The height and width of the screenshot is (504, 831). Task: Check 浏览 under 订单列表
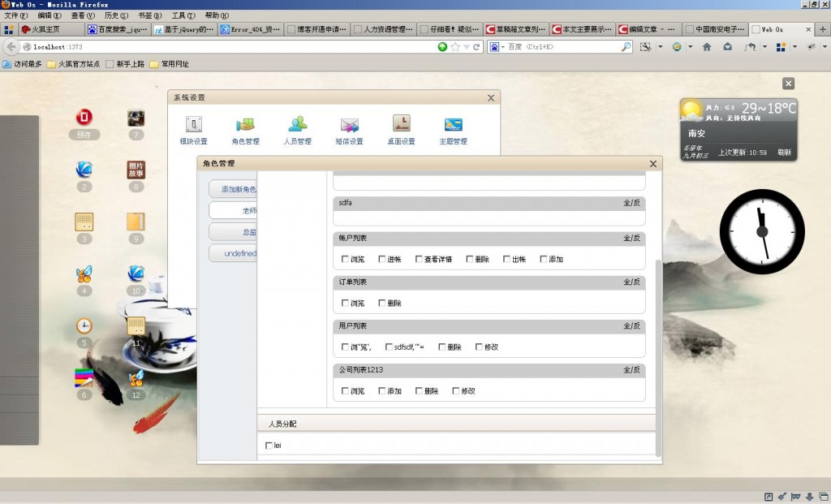click(345, 304)
